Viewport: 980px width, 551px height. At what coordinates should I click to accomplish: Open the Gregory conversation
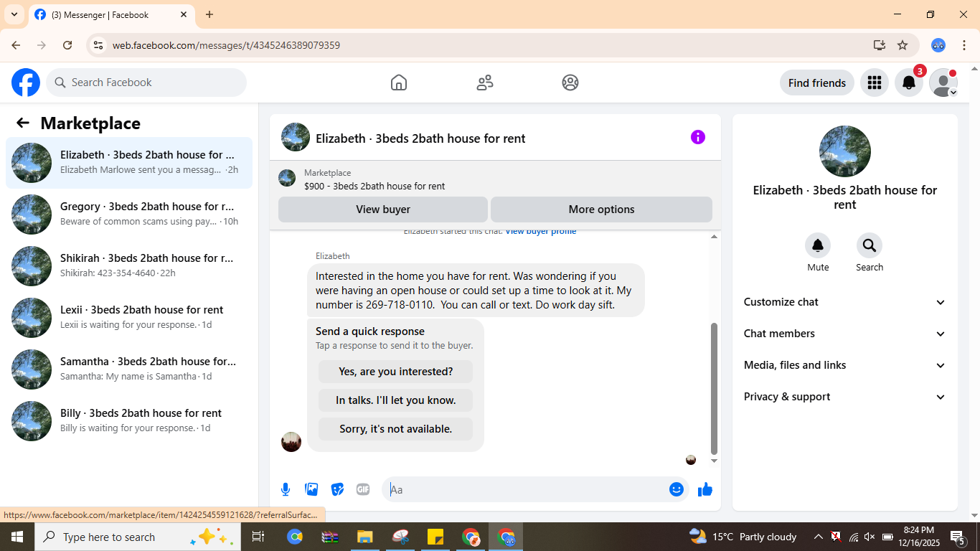point(129,215)
